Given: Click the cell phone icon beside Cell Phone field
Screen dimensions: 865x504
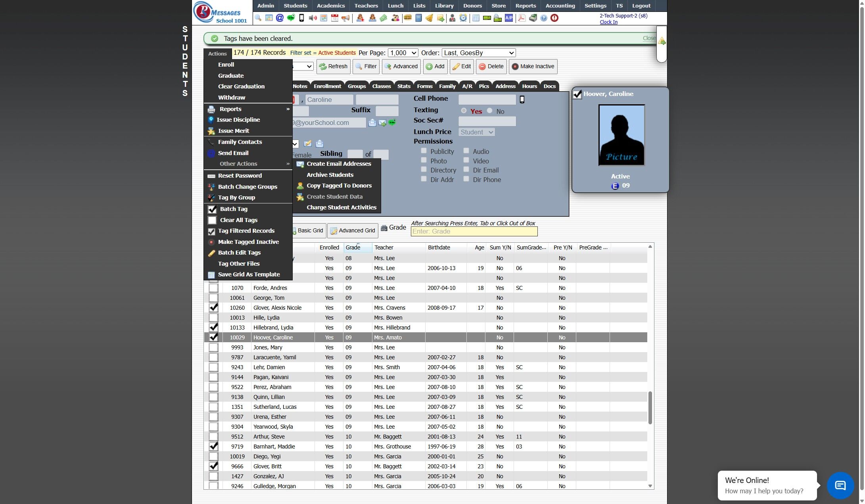Looking at the screenshot, I should point(522,100).
